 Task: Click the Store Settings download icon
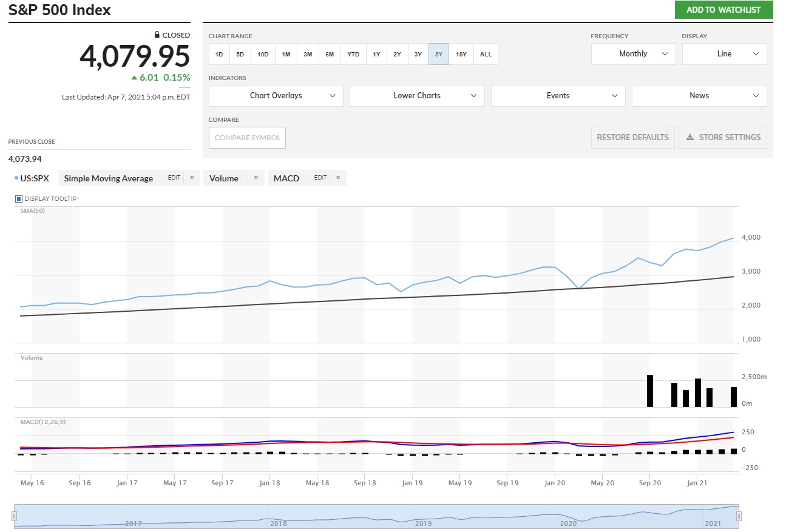tap(690, 138)
